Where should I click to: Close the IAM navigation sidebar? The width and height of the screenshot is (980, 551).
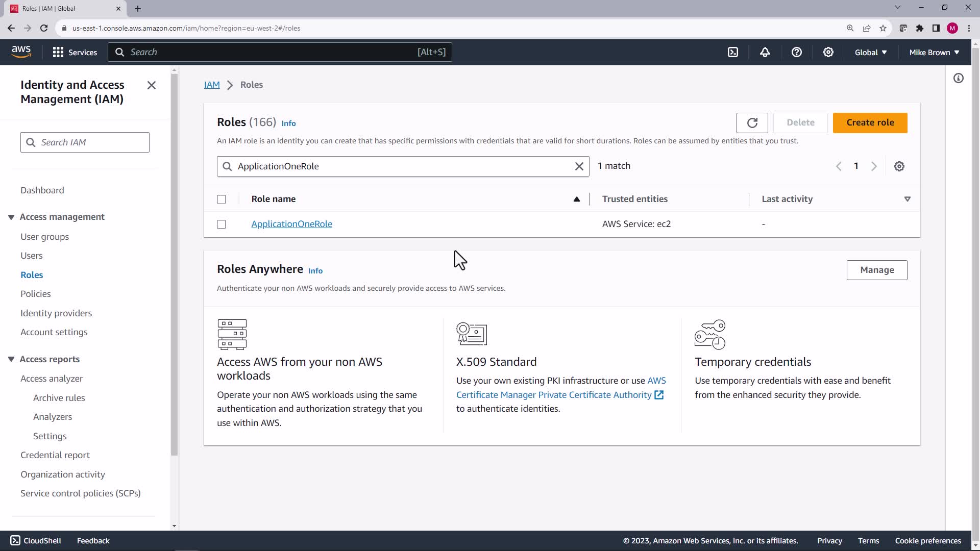[151, 85]
